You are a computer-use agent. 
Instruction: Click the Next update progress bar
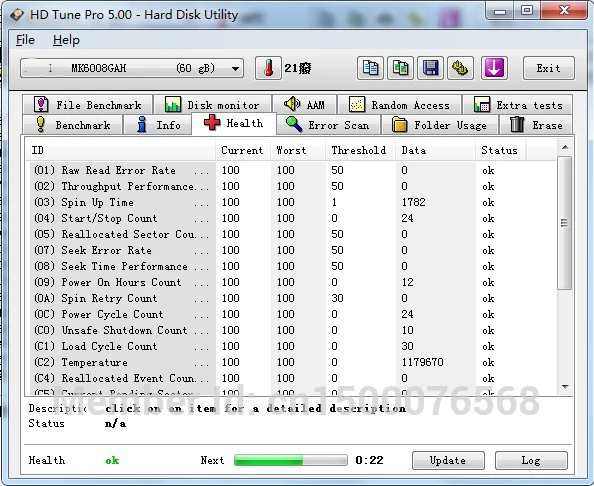coord(291,460)
